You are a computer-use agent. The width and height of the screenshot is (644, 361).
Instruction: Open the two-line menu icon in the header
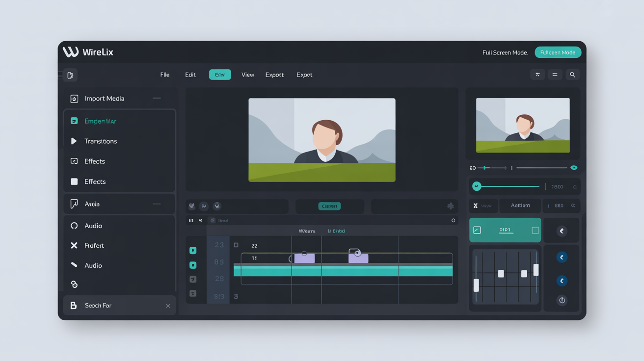pyautogui.click(x=555, y=75)
